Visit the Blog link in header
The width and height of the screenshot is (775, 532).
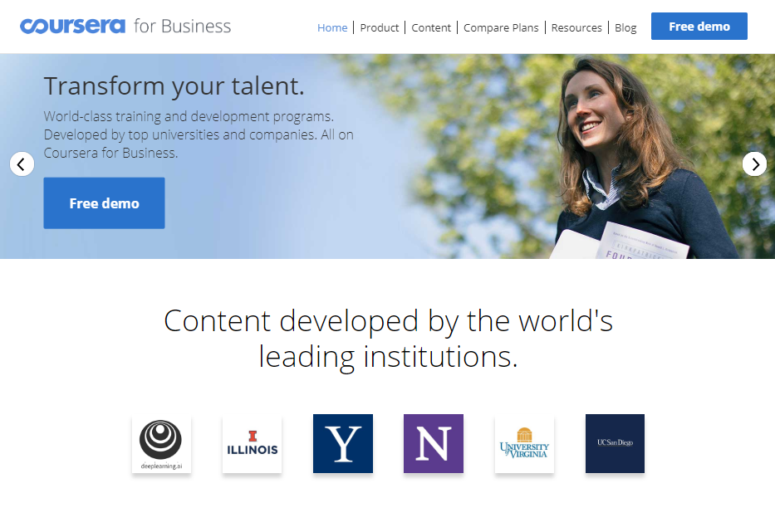coord(625,27)
